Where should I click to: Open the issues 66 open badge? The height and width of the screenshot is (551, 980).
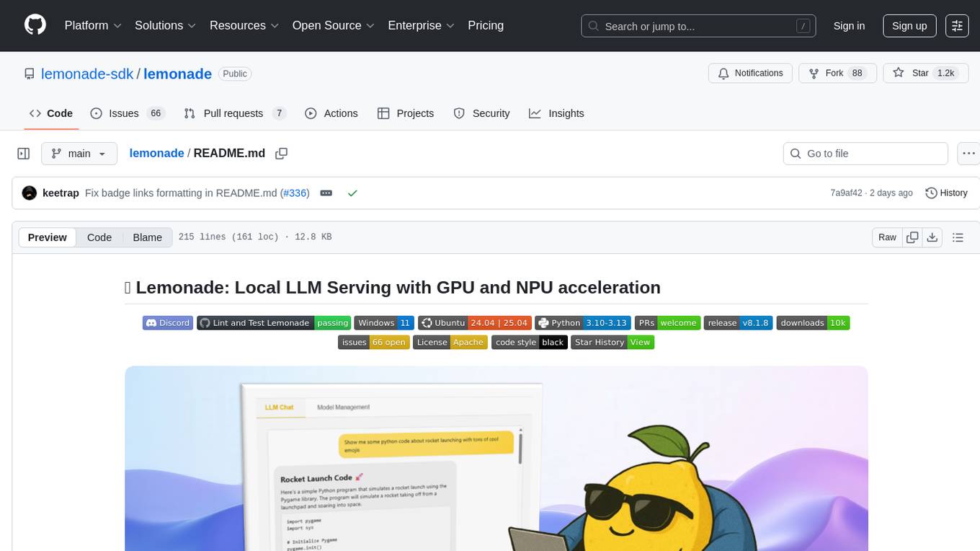click(x=374, y=343)
